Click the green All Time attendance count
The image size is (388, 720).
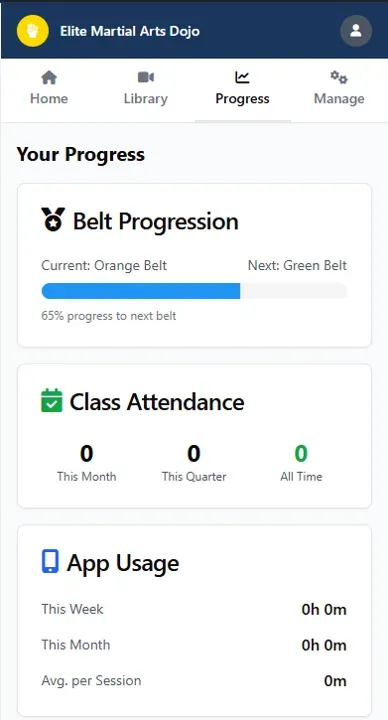tap(301, 454)
